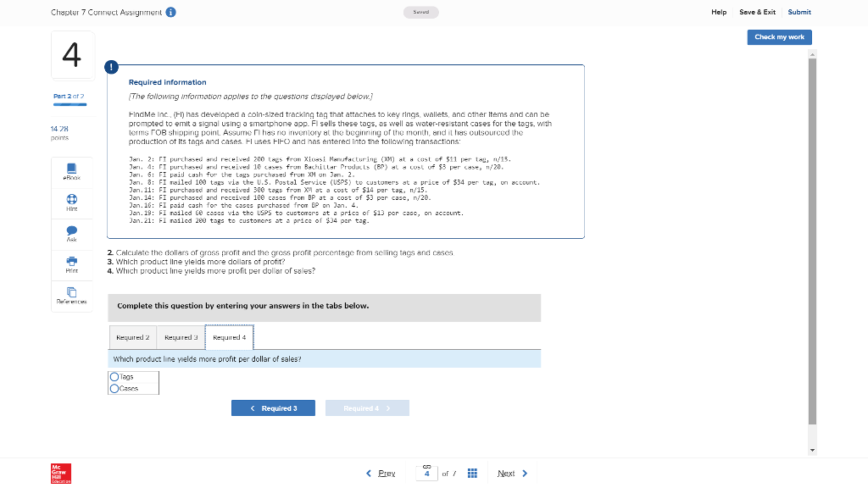Click the Check my work button
This screenshot has height=488, width=868.
click(x=779, y=37)
